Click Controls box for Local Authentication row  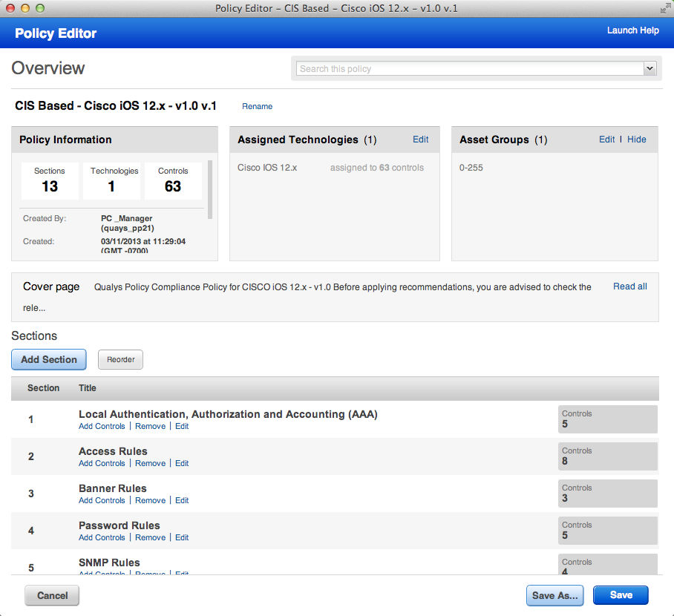[x=608, y=419]
